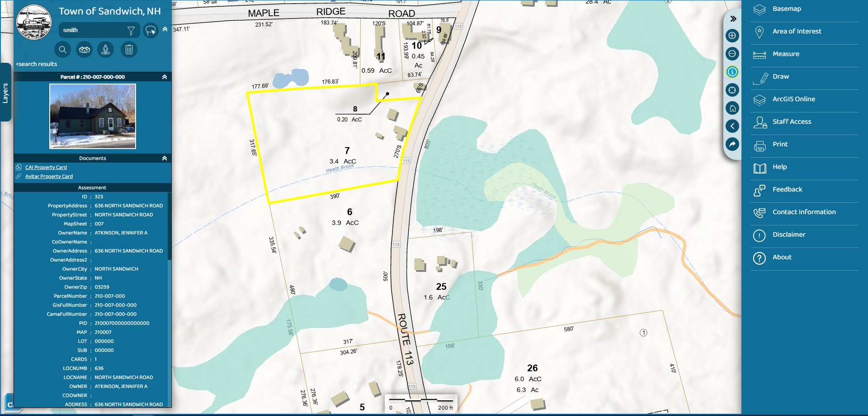The image size is (868, 416).
Task: Click the Draw pencil icon
Action: 760,79
